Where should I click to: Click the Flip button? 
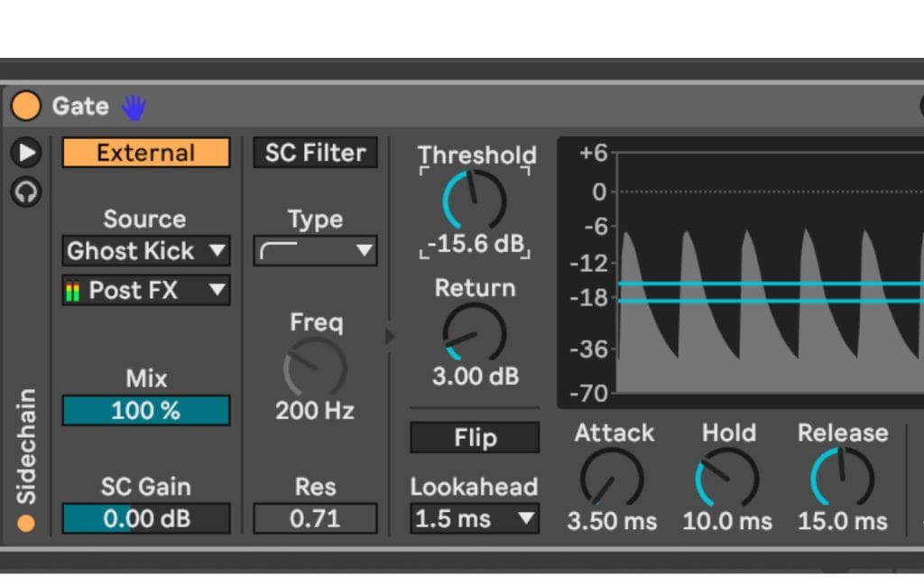[x=475, y=438]
